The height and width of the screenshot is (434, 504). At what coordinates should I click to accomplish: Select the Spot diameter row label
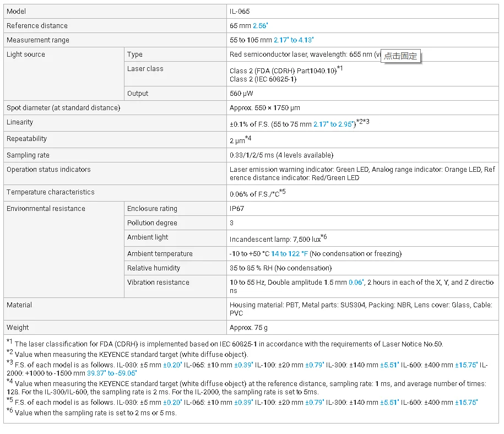coord(63,108)
